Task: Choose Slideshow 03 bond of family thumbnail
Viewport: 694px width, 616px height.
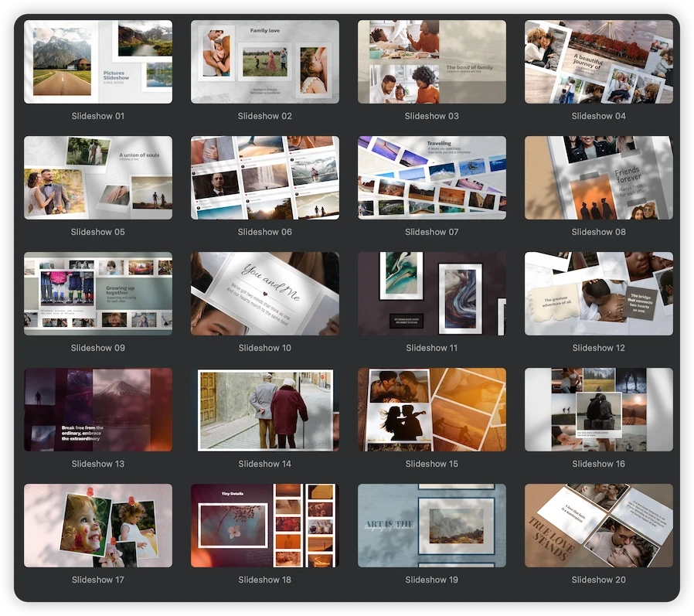Action: point(432,62)
